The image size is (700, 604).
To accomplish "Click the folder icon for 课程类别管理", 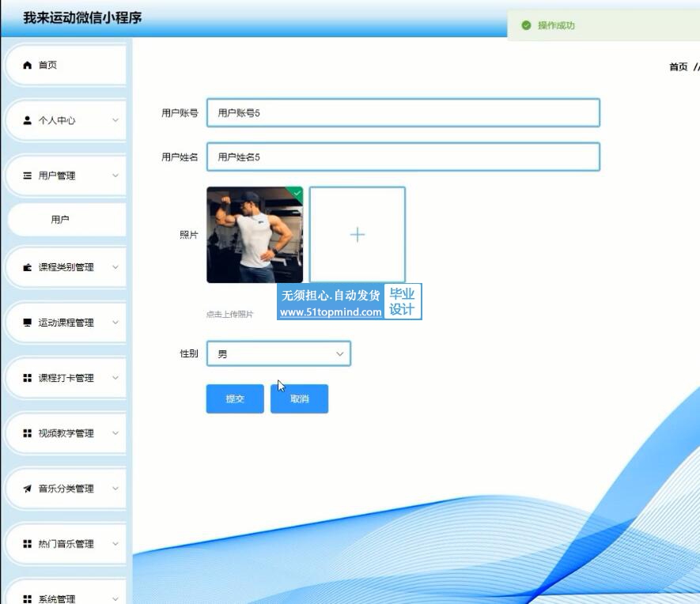I will click(x=27, y=267).
